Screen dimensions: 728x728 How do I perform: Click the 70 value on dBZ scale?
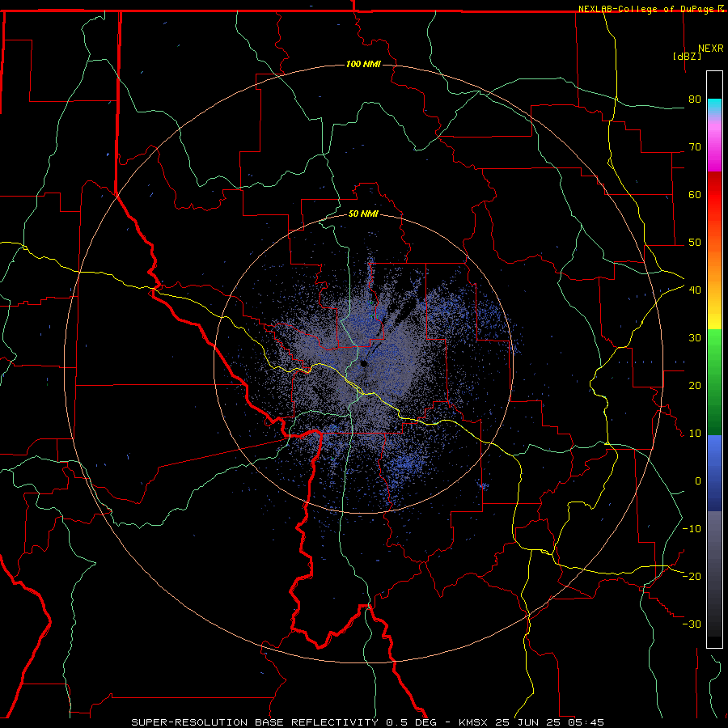point(695,146)
